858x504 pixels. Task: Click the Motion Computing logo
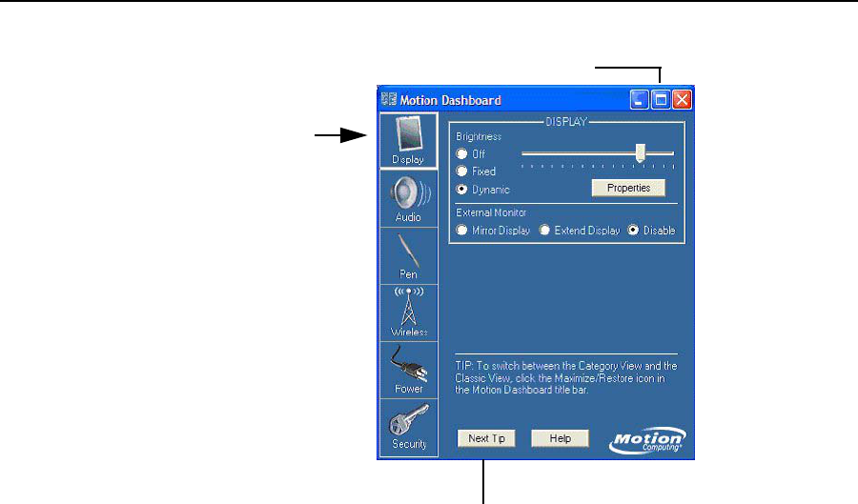pyautogui.click(x=647, y=440)
